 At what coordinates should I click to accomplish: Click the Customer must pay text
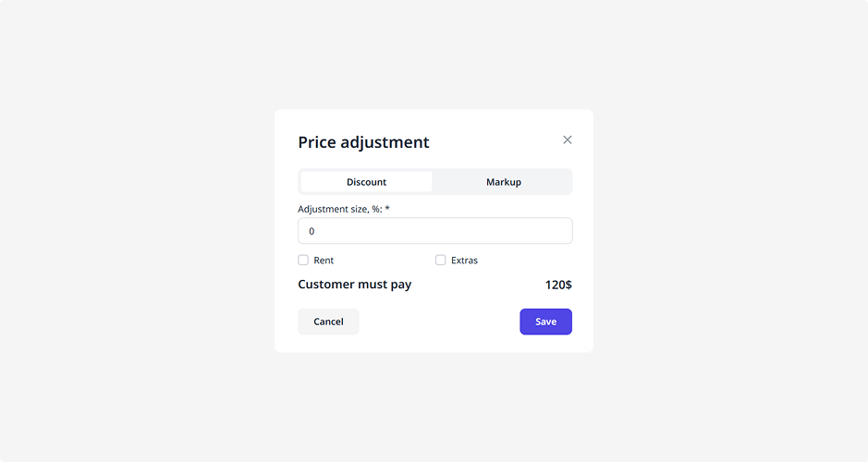tap(354, 285)
